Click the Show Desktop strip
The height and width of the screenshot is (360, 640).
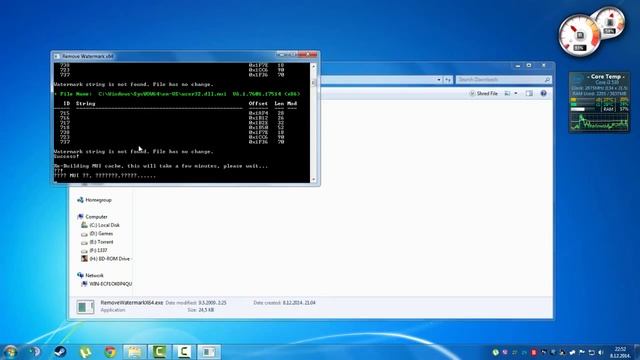point(636,352)
